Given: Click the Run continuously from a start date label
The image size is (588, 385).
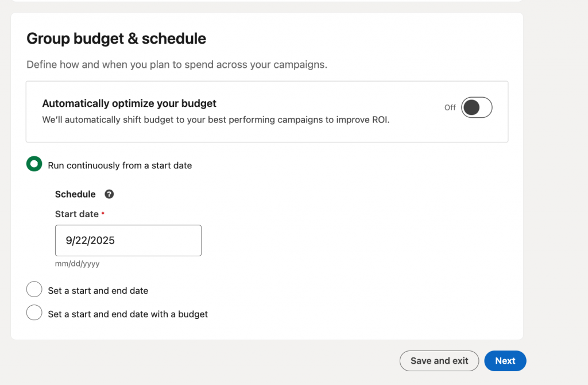Looking at the screenshot, I should [x=119, y=165].
